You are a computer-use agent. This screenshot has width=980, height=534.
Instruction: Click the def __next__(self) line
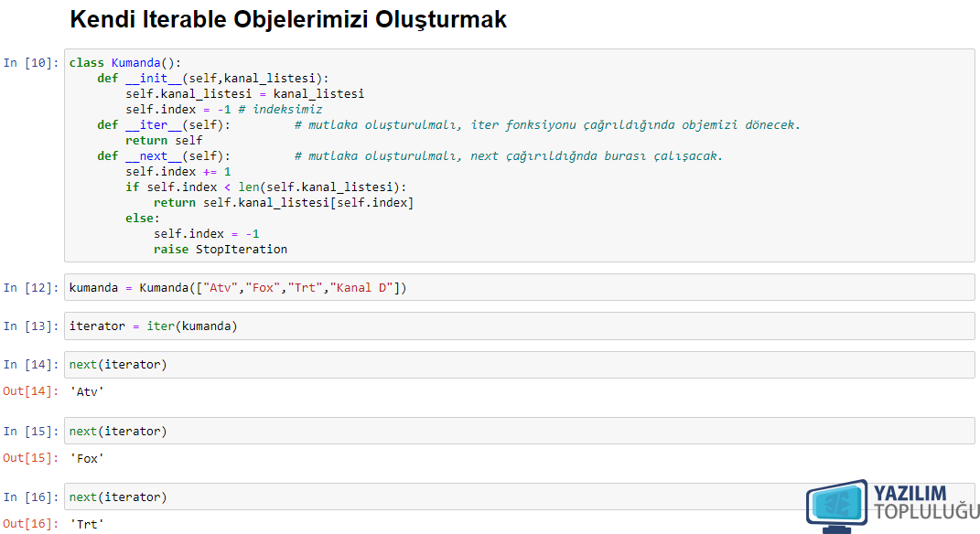point(164,156)
